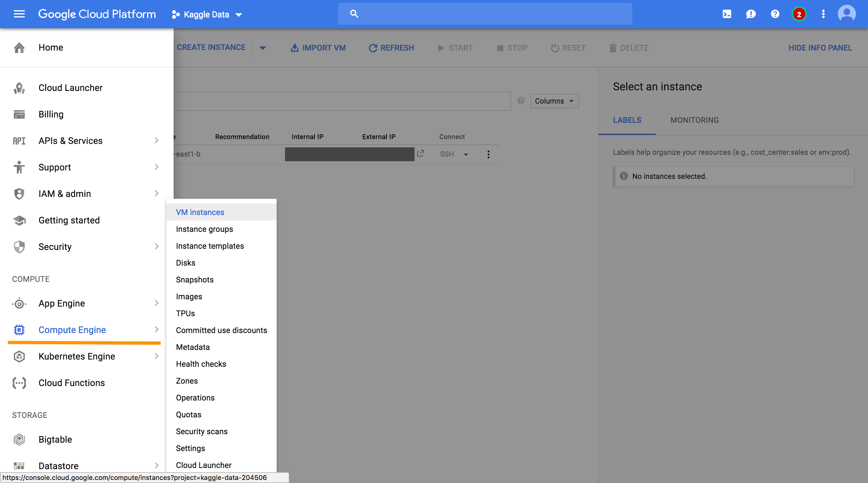Click the Bigtable icon
Image resolution: width=868 pixels, height=483 pixels.
coord(19,440)
